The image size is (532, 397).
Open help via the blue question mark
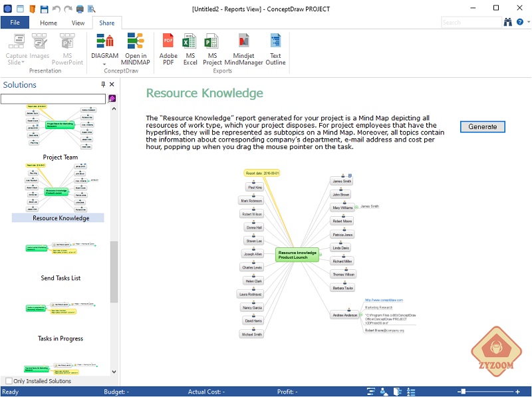pos(519,22)
